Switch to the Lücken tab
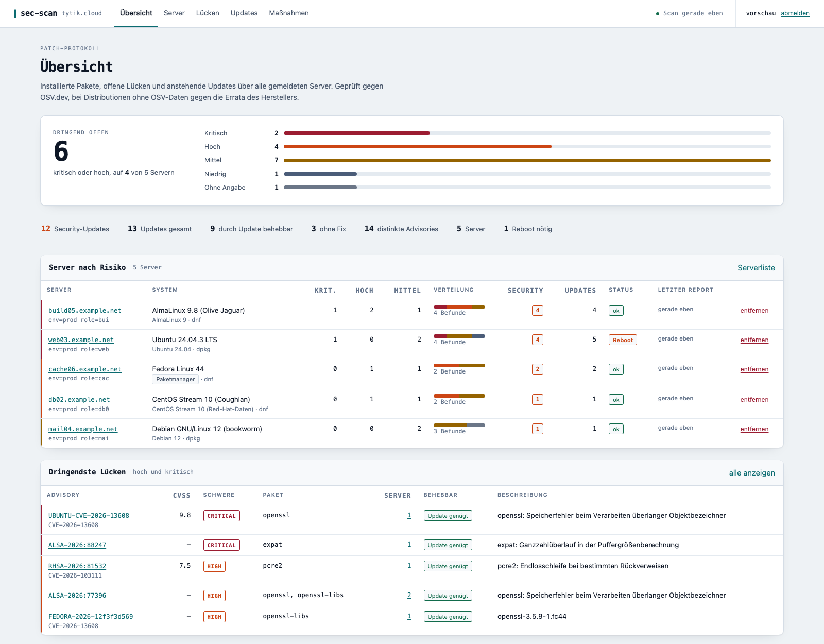 click(208, 13)
